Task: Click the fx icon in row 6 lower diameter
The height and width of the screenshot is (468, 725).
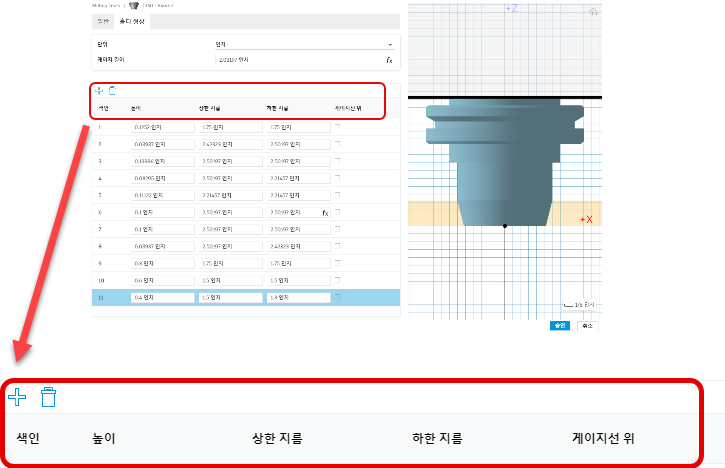Action: tap(325, 213)
